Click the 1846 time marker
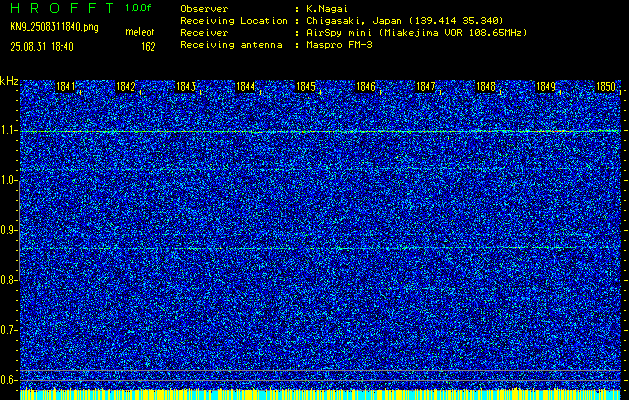The width and height of the screenshot is (629, 400). pyautogui.click(x=366, y=86)
